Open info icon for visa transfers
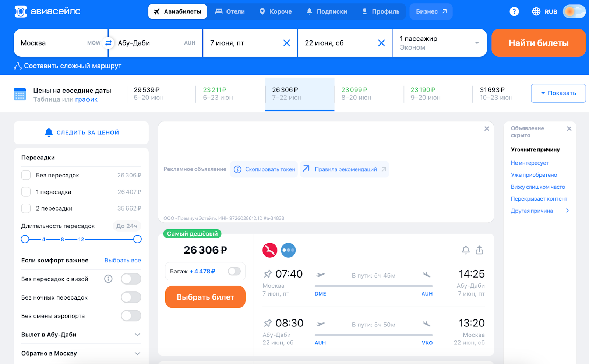The image size is (589, 364). click(x=108, y=279)
